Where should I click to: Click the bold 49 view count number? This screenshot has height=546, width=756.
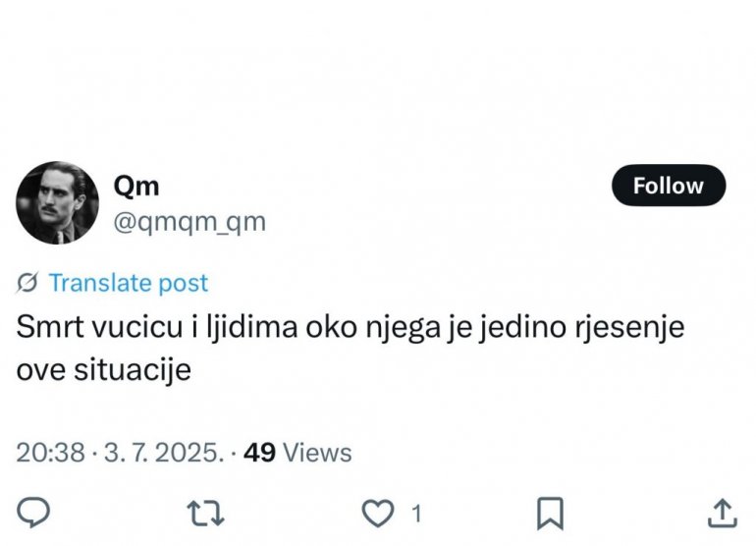tap(259, 453)
